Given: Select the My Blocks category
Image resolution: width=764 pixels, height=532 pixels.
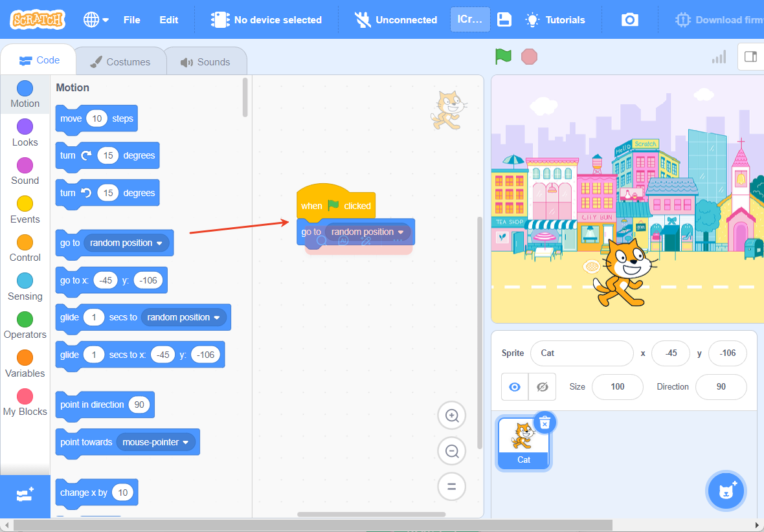Looking at the screenshot, I should [x=25, y=403].
